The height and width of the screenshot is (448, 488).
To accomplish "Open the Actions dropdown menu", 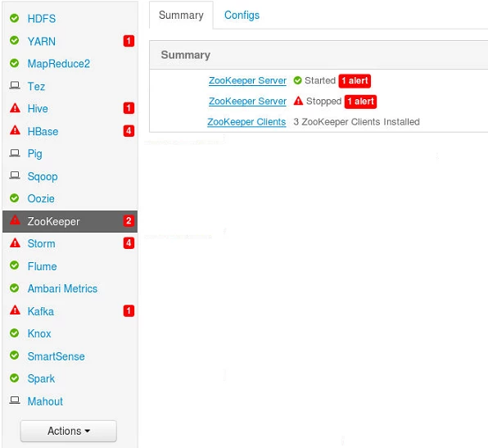I will (x=69, y=431).
